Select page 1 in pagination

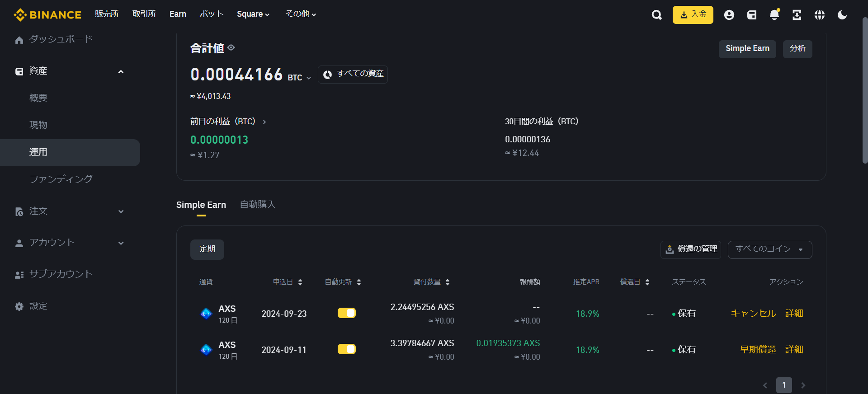784,385
